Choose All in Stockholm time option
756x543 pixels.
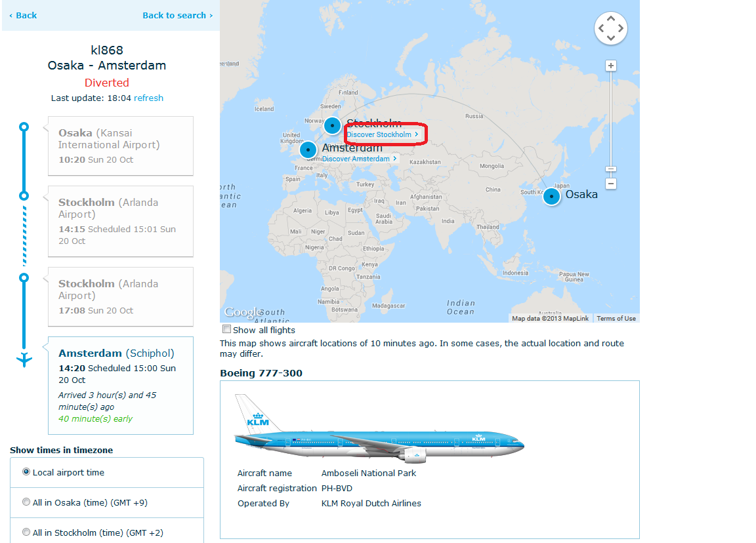(26, 533)
